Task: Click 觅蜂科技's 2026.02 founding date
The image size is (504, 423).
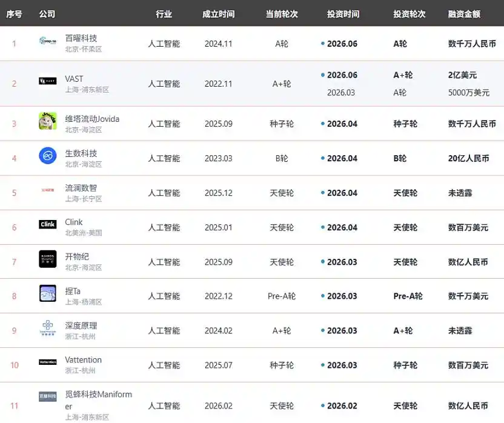Action: click(219, 406)
